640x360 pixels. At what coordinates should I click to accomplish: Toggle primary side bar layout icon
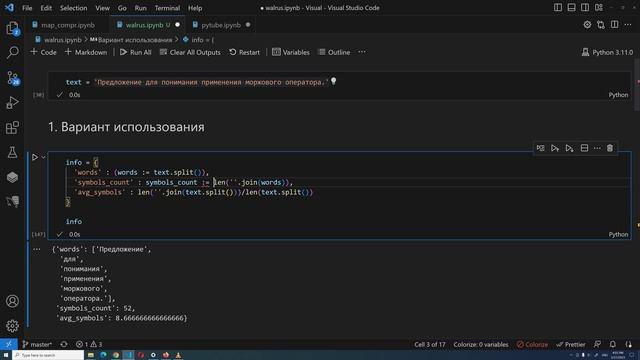pos(558,7)
